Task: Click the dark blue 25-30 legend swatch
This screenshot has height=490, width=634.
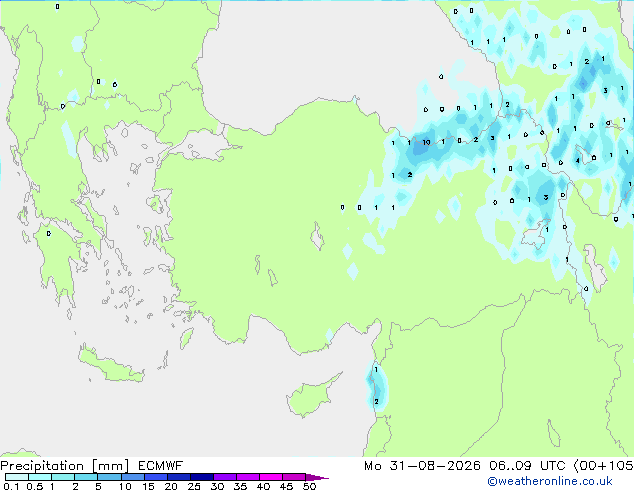Action: coord(202,477)
